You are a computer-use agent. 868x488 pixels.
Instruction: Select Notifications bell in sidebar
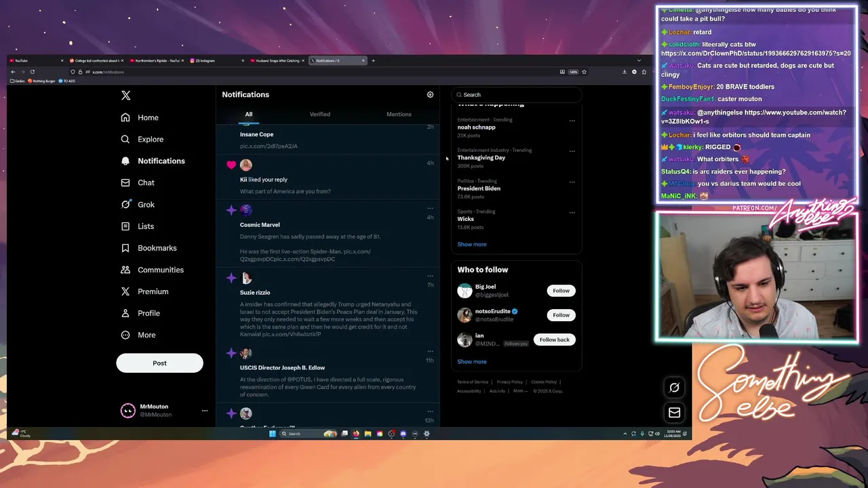pos(153,161)
